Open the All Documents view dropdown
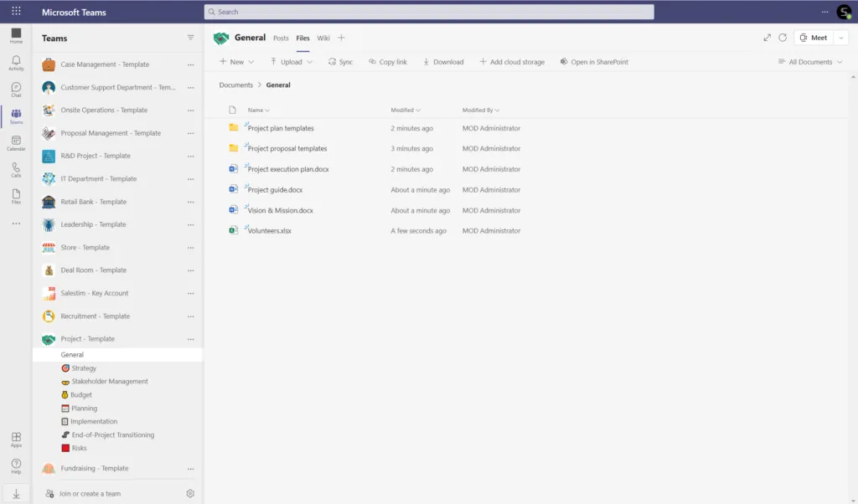This screenshot has width=858, height=504. click(810, 62)
